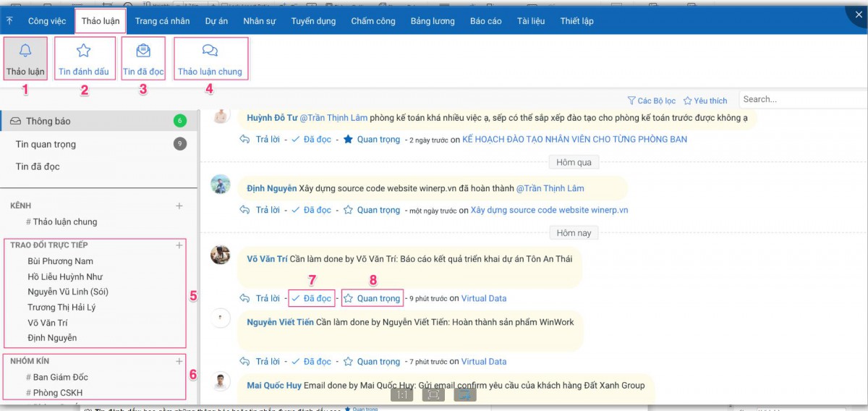Click reply arrow icon on Huỳnh Đỗ Tư message

point(244,139)
